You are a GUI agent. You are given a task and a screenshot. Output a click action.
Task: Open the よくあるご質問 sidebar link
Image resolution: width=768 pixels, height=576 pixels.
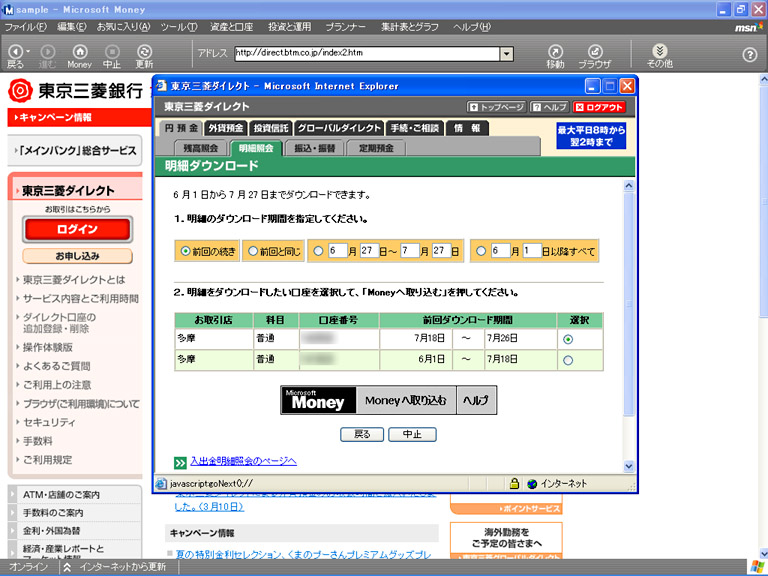(56, 366)
